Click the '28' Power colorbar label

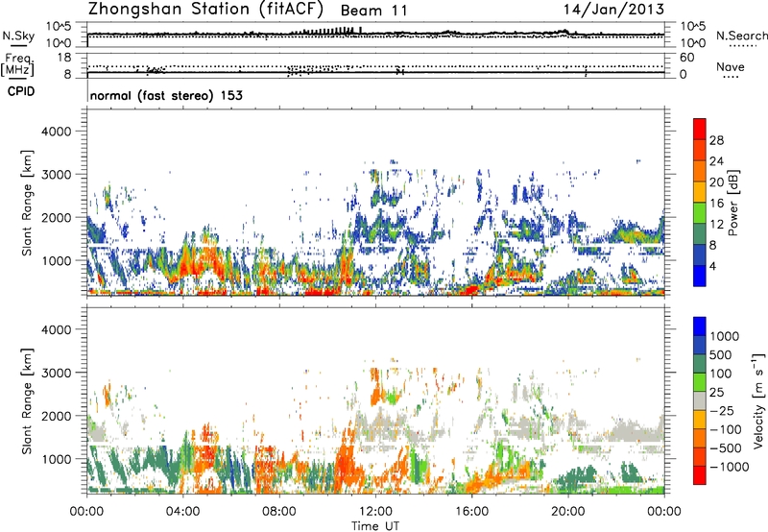tap(716, 140)
